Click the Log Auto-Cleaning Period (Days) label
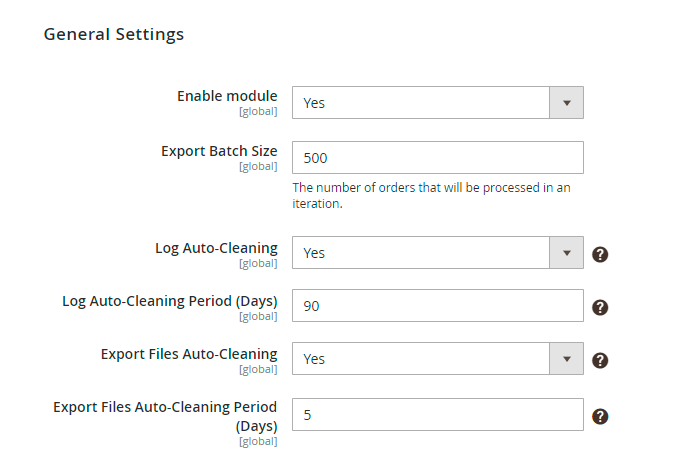Screen dimensions: 677x473 pyautogui.click(x=170, y=300)
